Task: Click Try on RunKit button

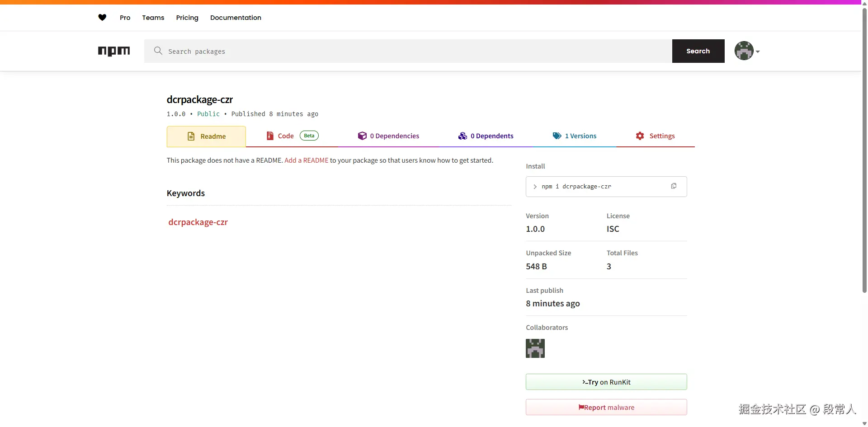Action: tap(606, 382)
